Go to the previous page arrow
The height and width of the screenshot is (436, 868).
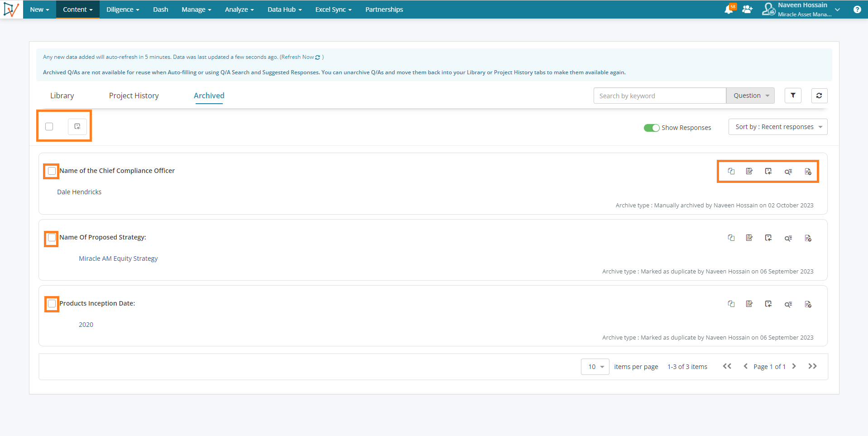tap(745, 366)
